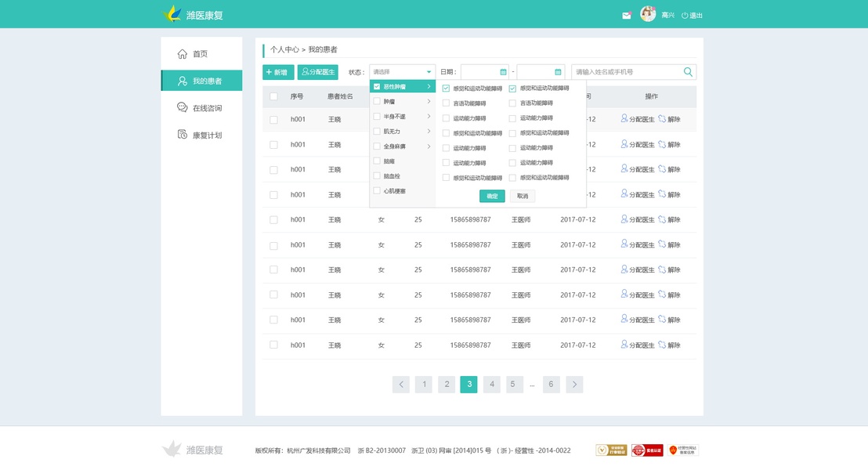The height and width of the screenshot is (470, 868).
Task: Click the 操作 column header
Action: [652, 96]
